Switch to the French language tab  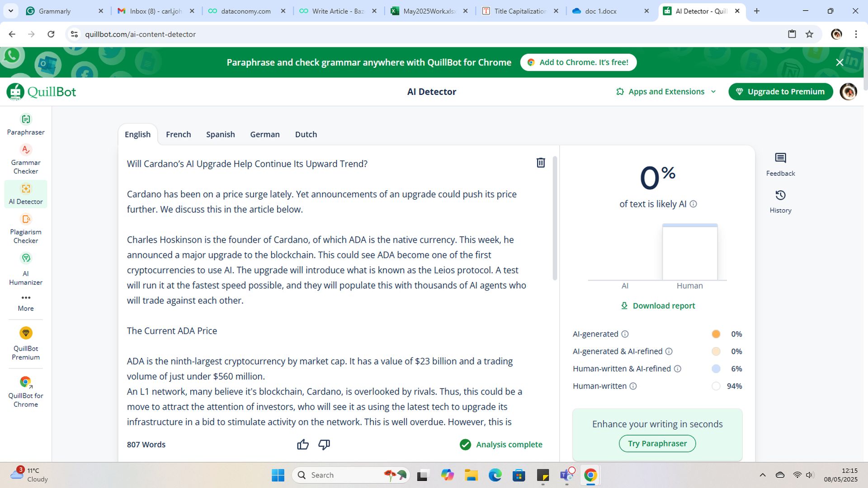(178, 135)
